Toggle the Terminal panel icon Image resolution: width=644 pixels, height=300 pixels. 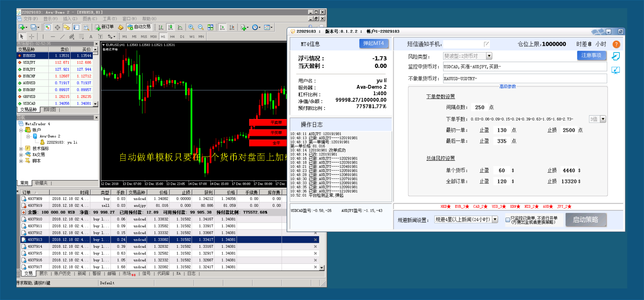pos(76,27)
